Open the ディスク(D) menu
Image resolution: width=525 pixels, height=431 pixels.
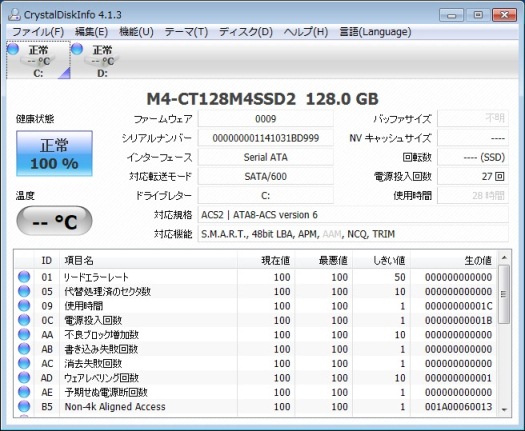[x=246, y=32]
